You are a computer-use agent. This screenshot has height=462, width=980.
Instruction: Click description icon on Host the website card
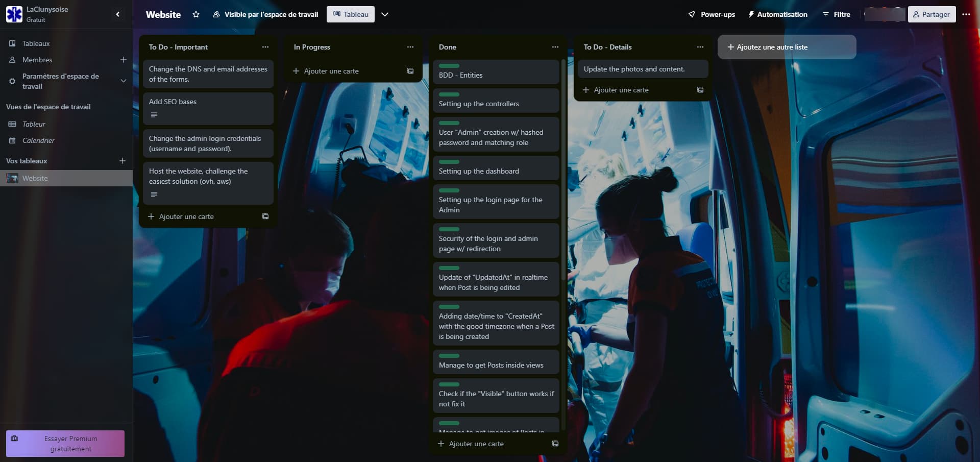[154, 194]
